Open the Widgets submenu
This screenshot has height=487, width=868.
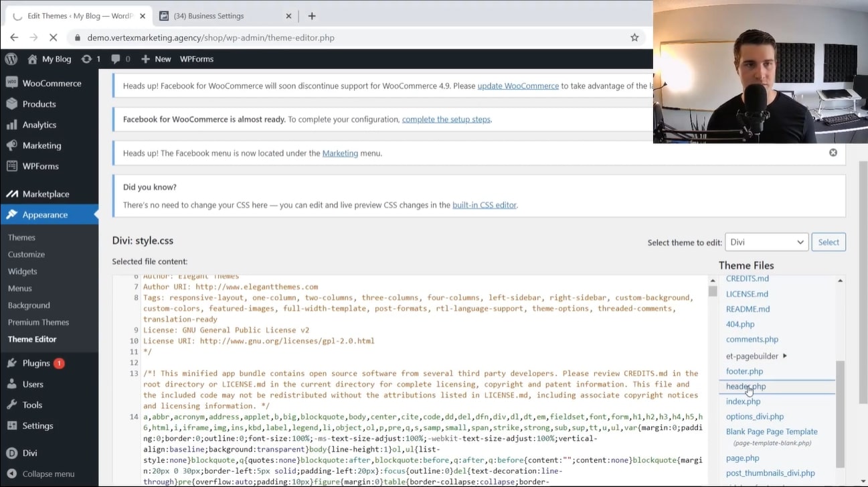(23, 271)
